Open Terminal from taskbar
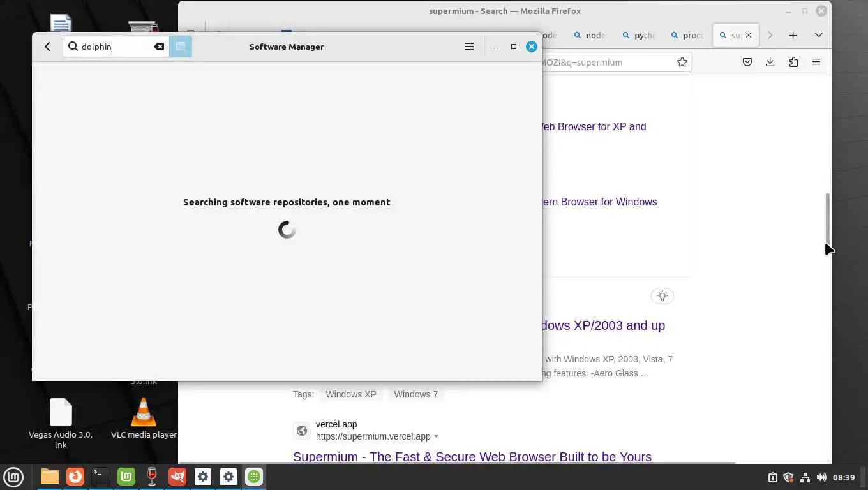 tap(101, 477)
